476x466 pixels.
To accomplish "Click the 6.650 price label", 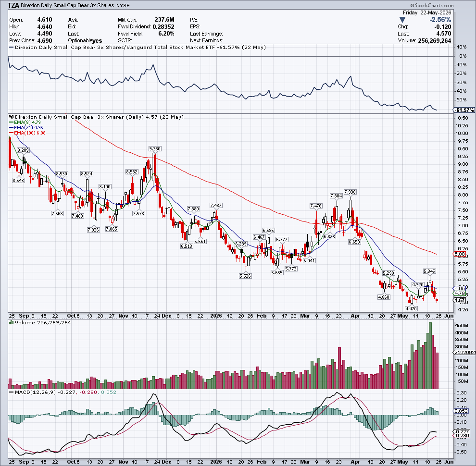I will click(354, 242).
